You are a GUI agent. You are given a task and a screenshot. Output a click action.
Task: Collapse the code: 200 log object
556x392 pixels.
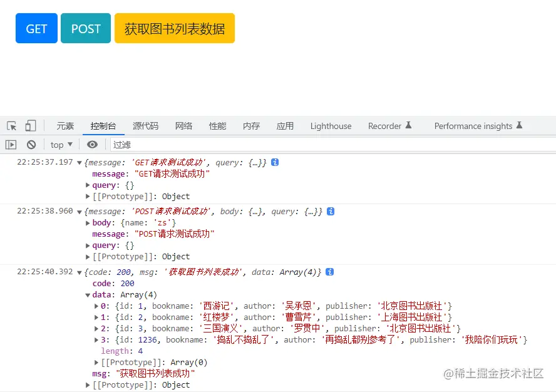80,272
